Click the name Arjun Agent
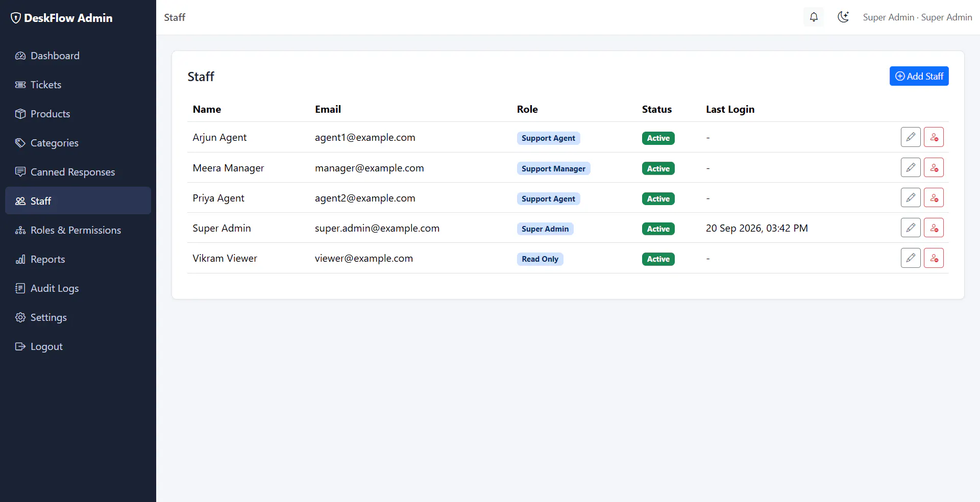Image resolution: width=980 pixels, height=502 pixels. [x=219, y=137]
